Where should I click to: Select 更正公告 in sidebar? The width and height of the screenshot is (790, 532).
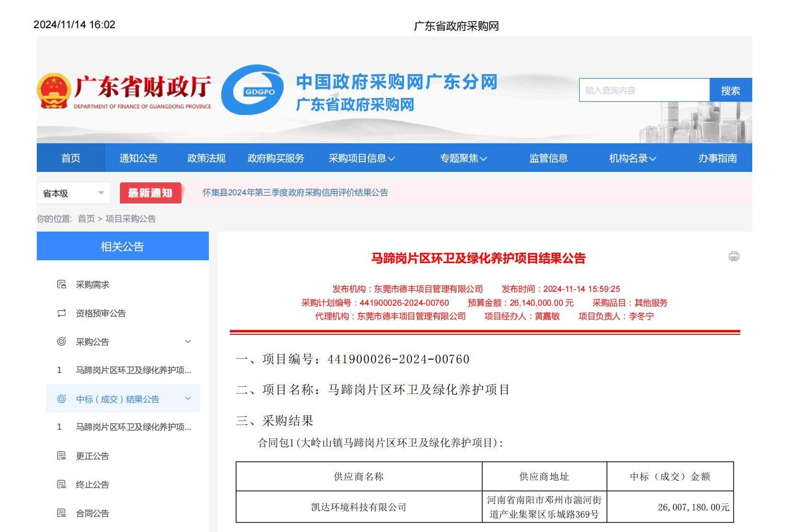click(x=92, y=456)
